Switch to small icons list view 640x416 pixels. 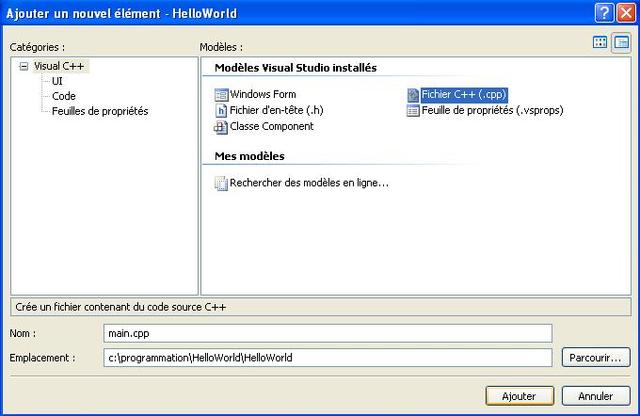pyautogui.click(x=621, y=42)
